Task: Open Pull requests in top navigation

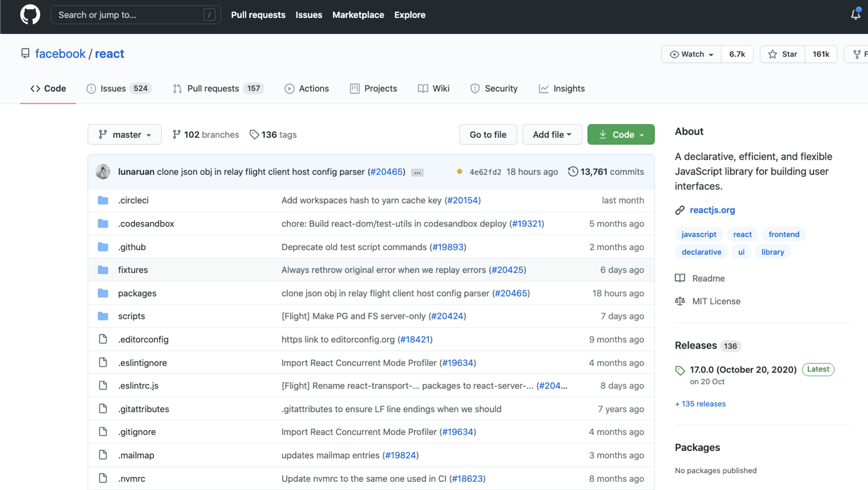Action: (258, 15)
